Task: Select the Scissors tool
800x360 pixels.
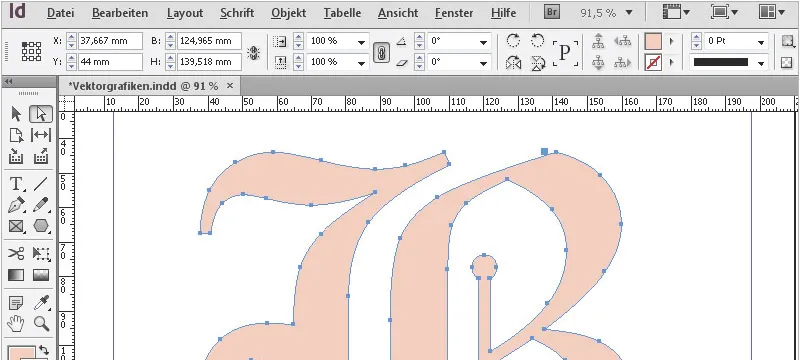Action: (16, 253)
